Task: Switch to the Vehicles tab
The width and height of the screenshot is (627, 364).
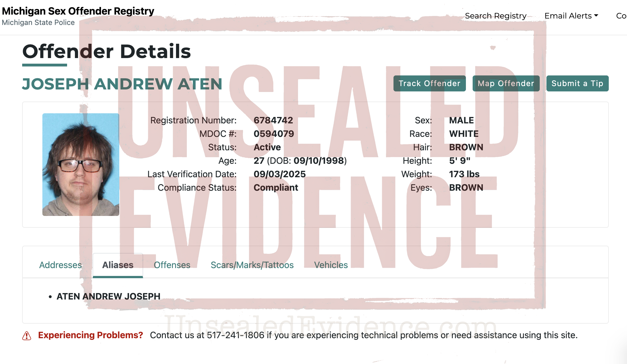Action: (x=331, y=265)
